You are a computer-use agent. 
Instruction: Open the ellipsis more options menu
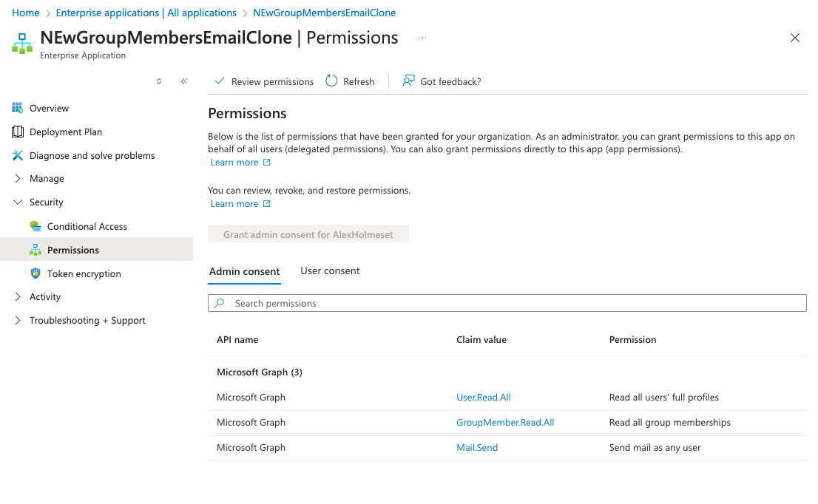click(x=422, y=38)
